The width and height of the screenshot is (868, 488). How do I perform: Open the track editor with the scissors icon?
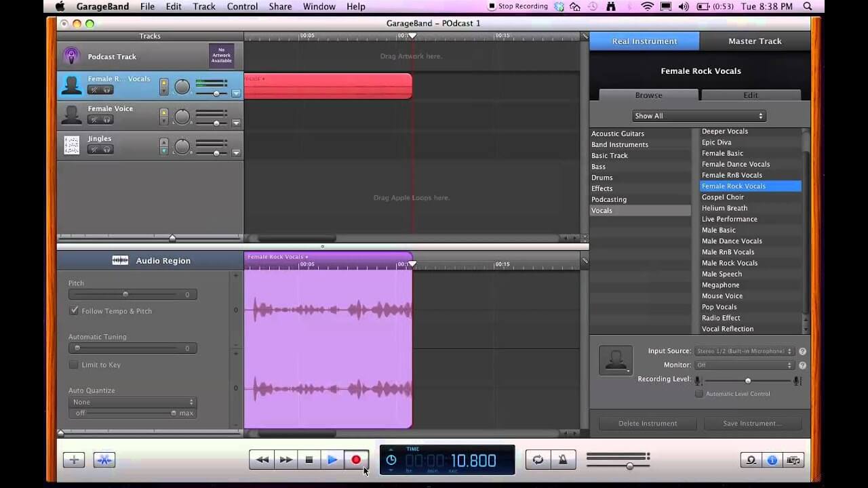[104, 460]
